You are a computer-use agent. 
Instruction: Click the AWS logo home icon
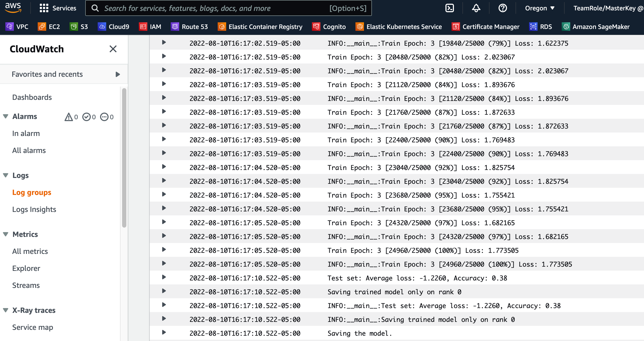coord(13,8)
